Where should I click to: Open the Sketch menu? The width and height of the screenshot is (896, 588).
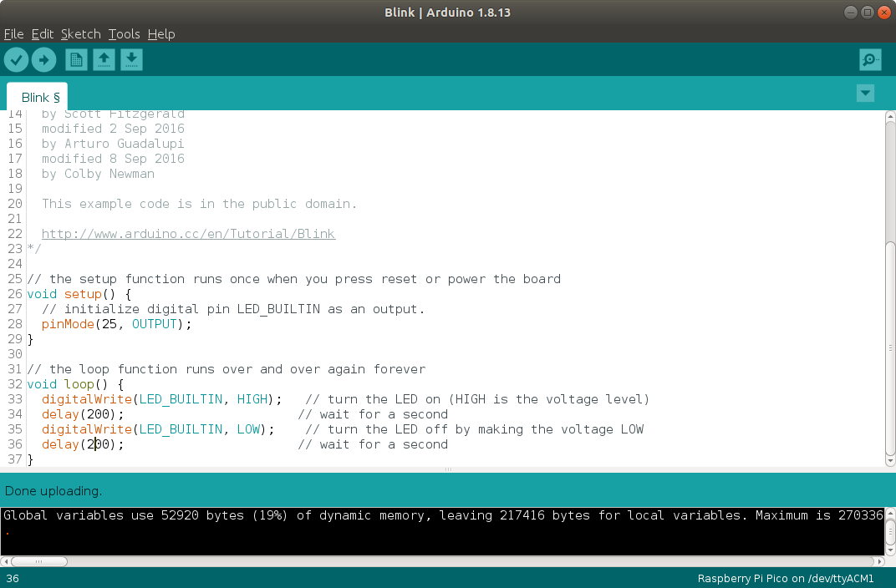[x=80, y=34]
